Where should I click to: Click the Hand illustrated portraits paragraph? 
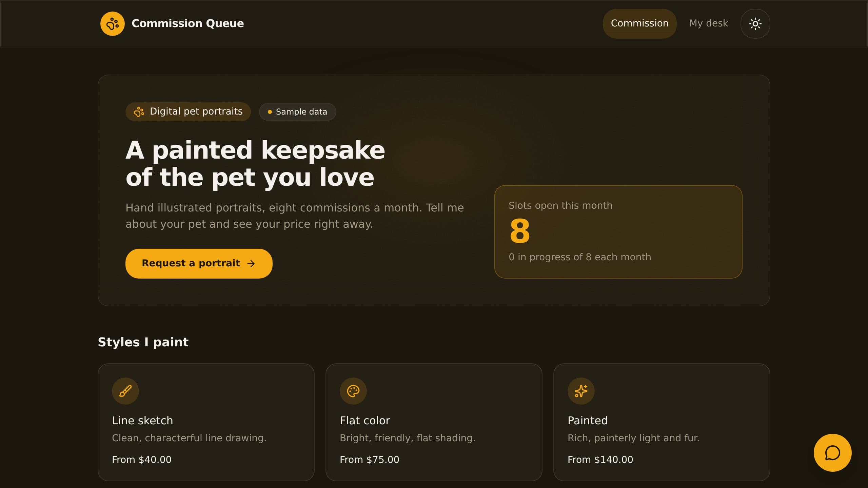pos(295,216)
